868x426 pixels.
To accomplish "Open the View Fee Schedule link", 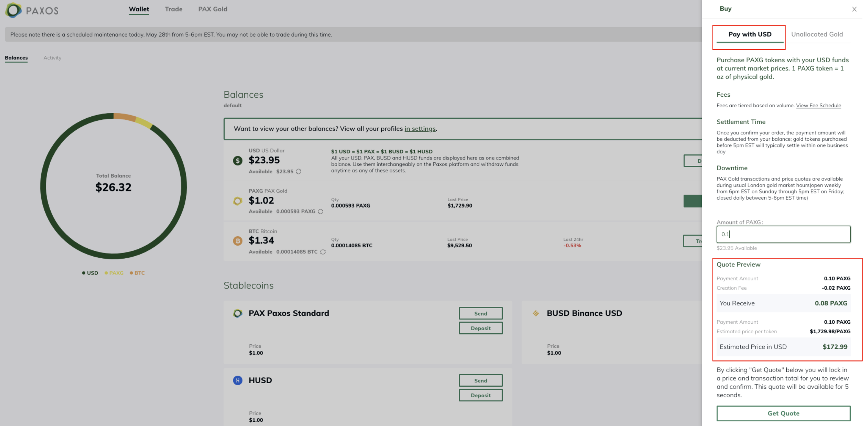I will tap(819, 106).
